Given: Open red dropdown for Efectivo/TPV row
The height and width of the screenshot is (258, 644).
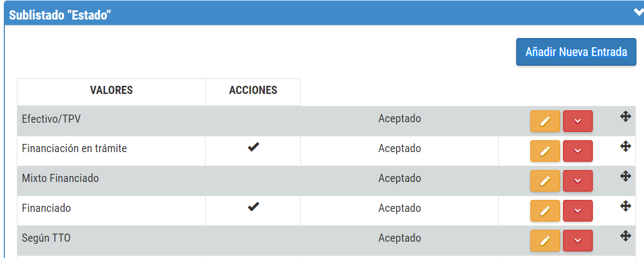Looking at the screenshot, I should pos(578,121).
